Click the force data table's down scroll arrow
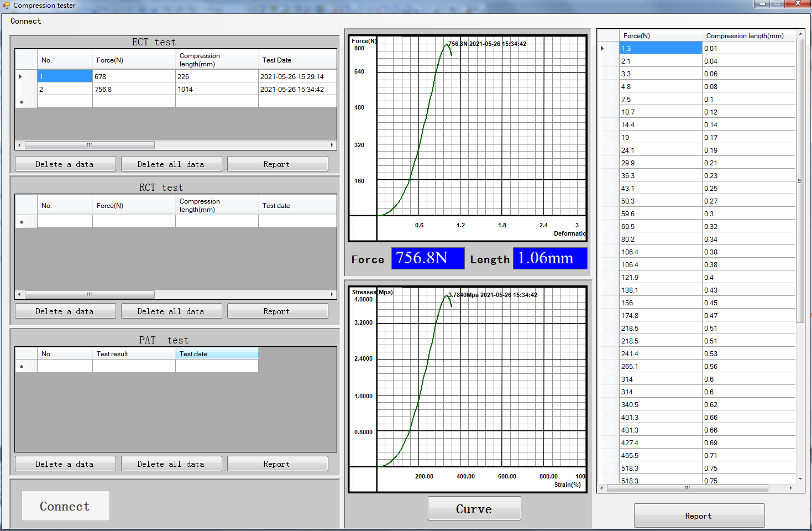Screen dimensions: 812x531 pyautogui.click(x=800, y=479)
